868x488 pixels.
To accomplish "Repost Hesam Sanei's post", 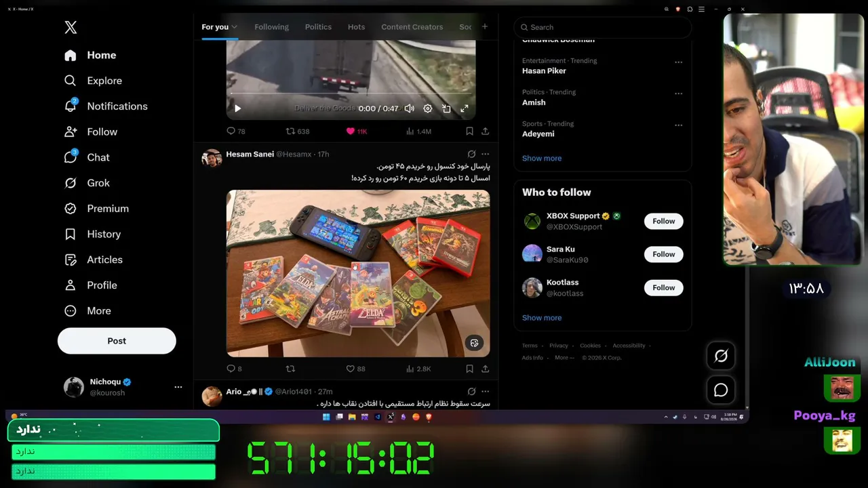I will [290, 369].
